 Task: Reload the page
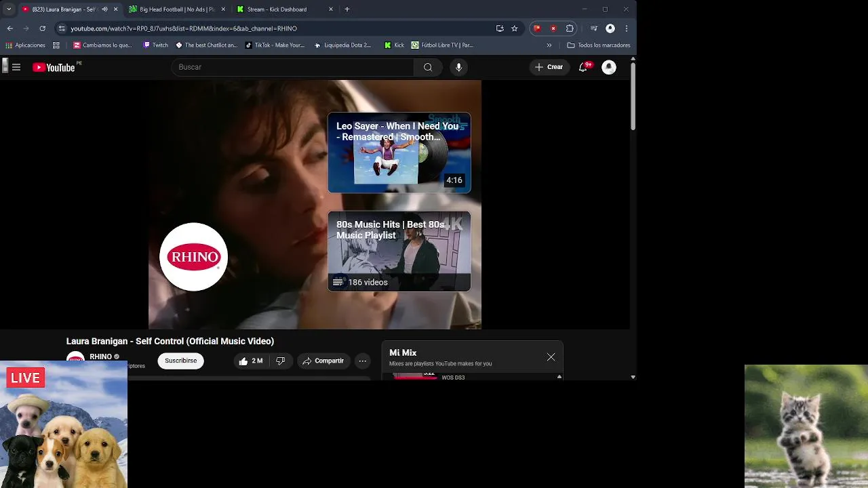43,28
